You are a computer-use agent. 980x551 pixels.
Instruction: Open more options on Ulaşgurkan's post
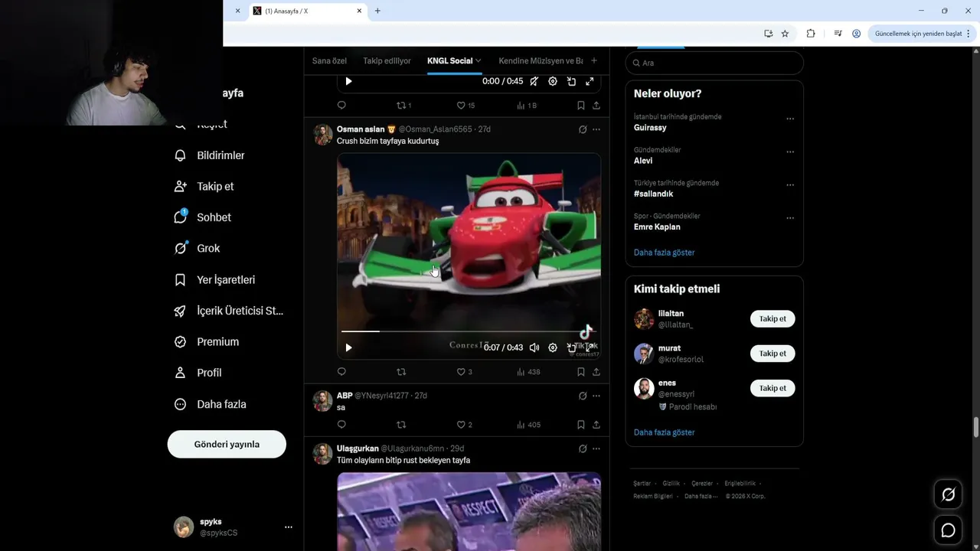pyautogui.click(x=596, y=448)
